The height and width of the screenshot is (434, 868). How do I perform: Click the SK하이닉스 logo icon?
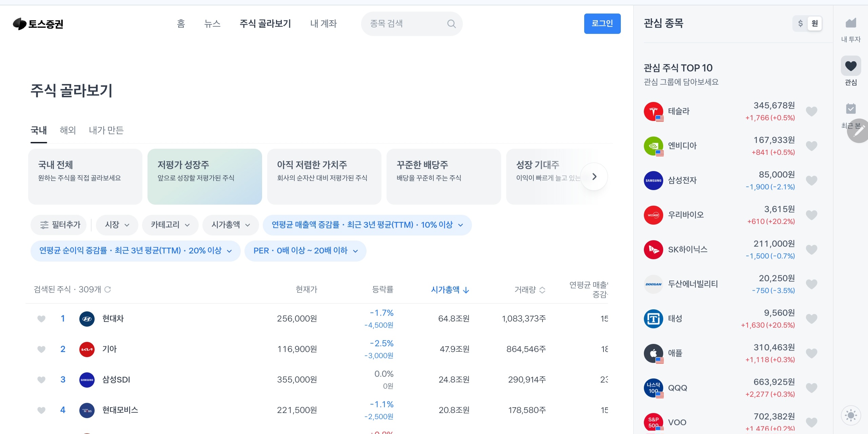pos(653,250)
